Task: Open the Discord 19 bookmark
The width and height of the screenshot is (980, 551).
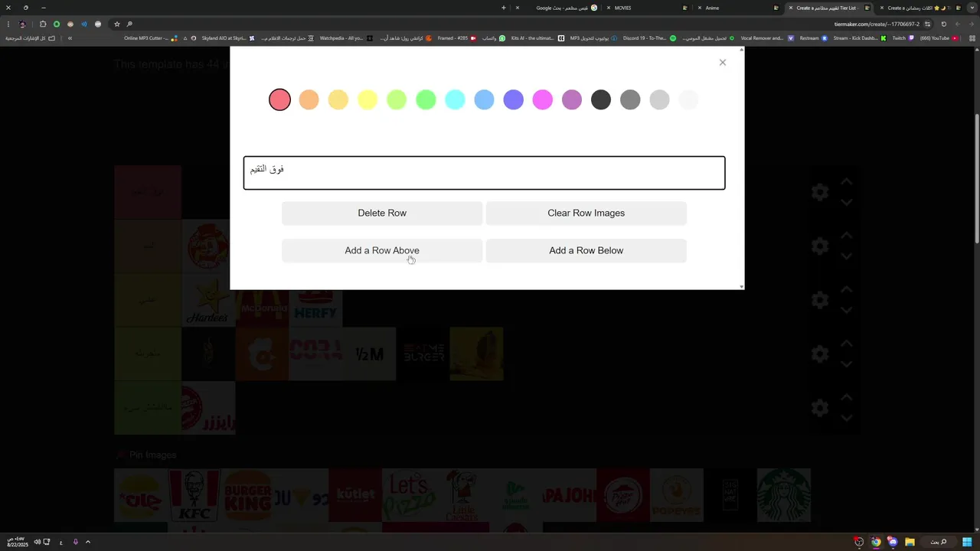Action: 650,38
